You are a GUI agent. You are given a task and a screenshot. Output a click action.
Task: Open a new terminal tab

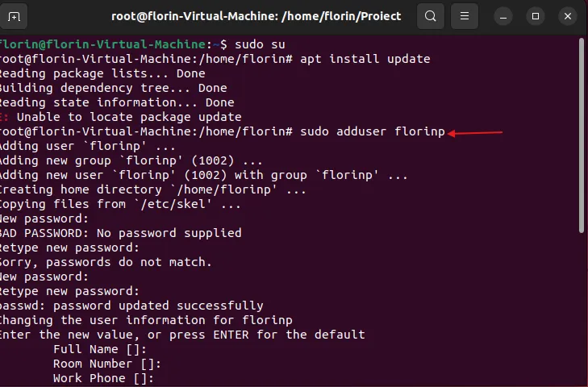[15, 16]
